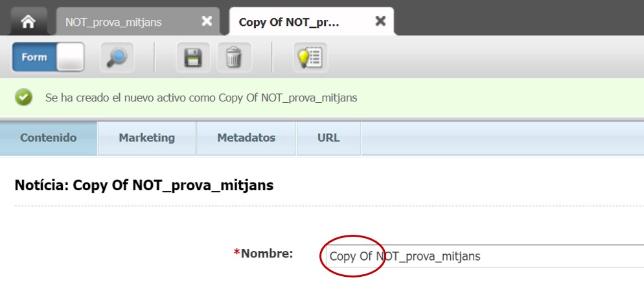The image size is (644, 293).
Task: Show the URL tab
Action: pos(328,138)
